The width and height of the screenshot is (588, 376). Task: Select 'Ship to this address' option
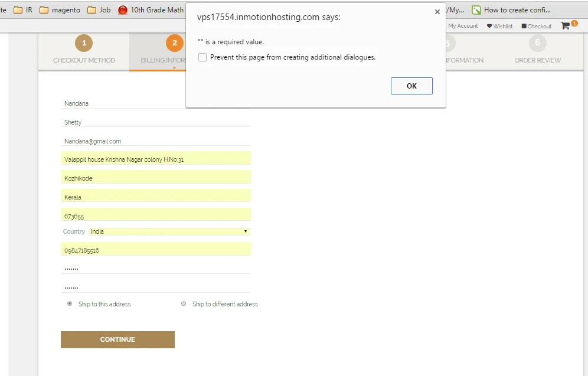click(x=70, y=303)
